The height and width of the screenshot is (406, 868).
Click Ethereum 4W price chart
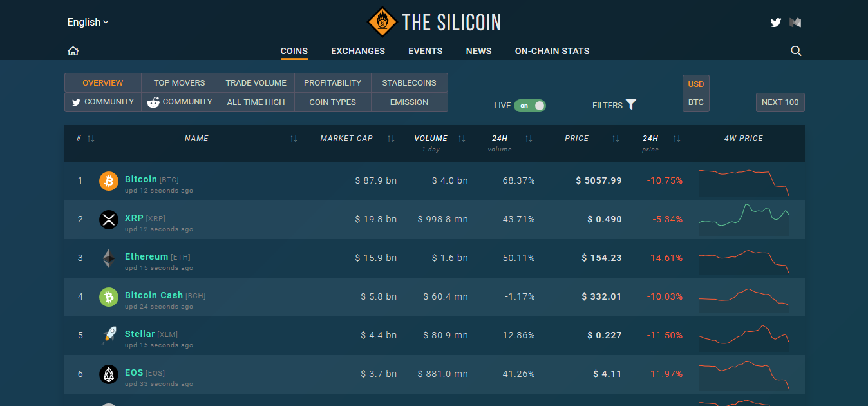coord(744,260)
